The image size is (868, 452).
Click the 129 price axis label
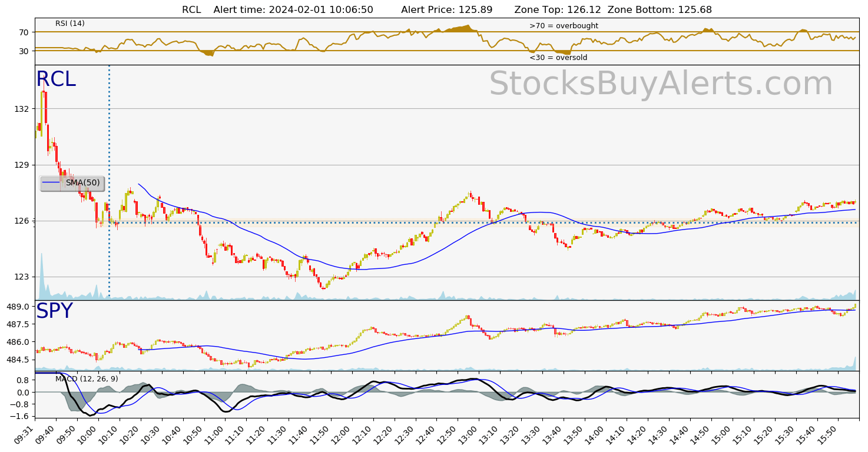coord(22,165)
